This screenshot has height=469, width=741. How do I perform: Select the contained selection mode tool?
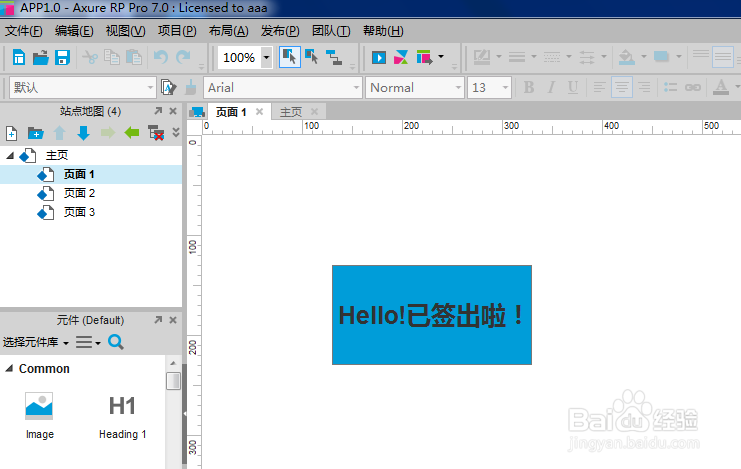click(x=311, y=58)
